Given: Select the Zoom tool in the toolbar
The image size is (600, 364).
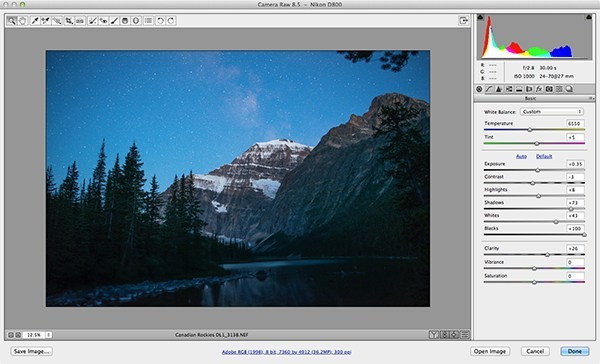Looking at the screenshot, I should point(12,21).
